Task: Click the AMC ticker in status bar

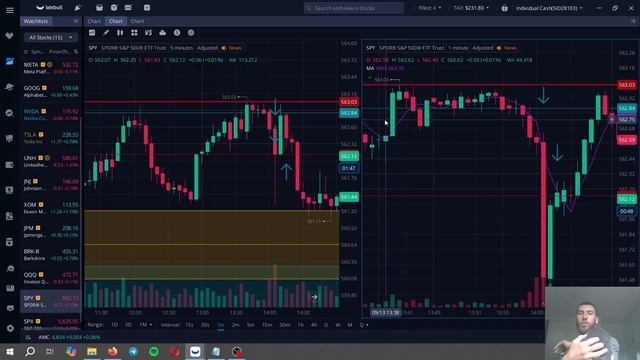Action: [x=44, y=337]
